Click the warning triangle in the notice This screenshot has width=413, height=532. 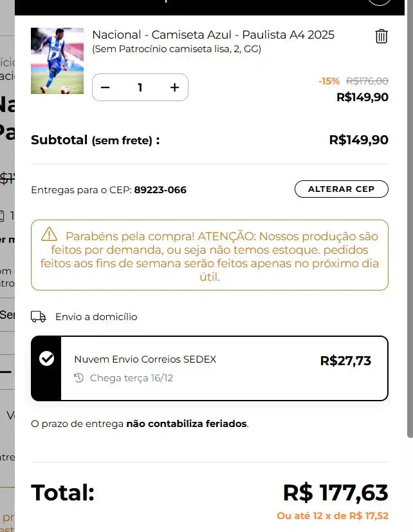click(x=50, y=235)
